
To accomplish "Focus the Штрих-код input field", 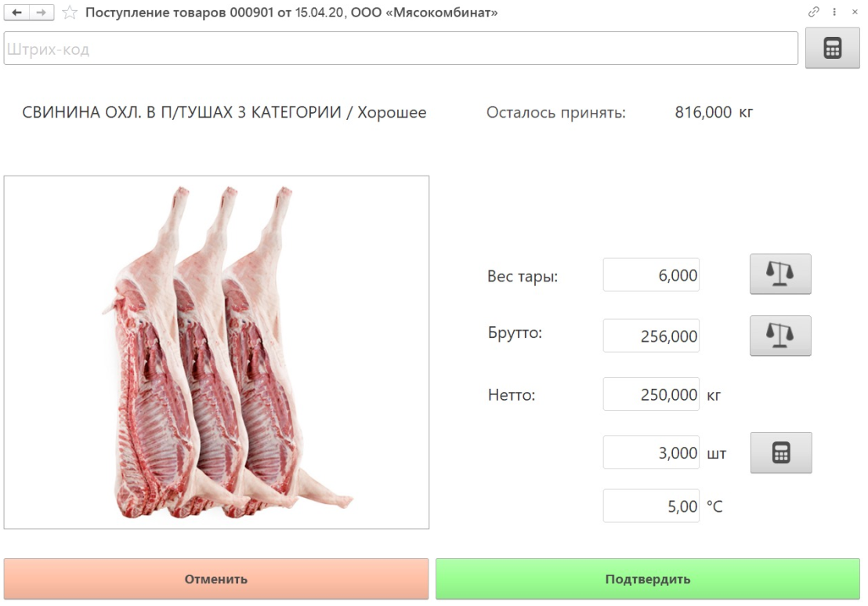I will pyautogui.click(x=401, y=48).
